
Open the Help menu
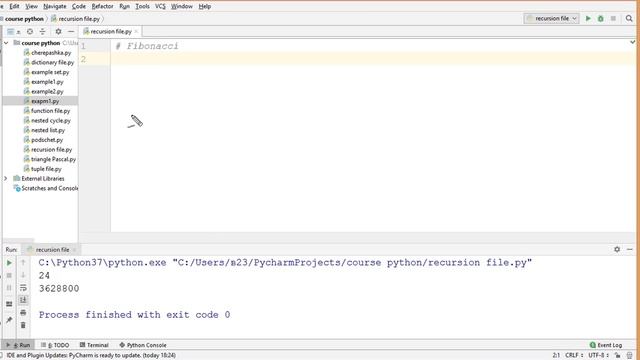pyautogui.click(x=204, y=6)
